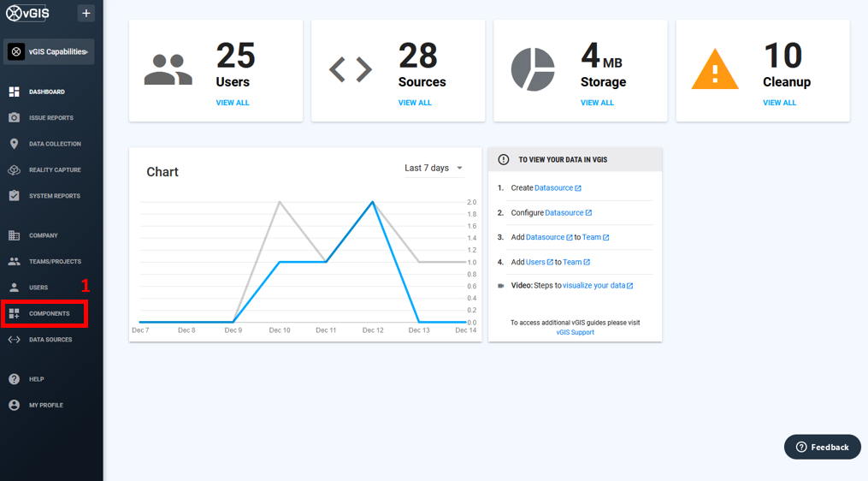Go to Data Collection section

[55, 144]
